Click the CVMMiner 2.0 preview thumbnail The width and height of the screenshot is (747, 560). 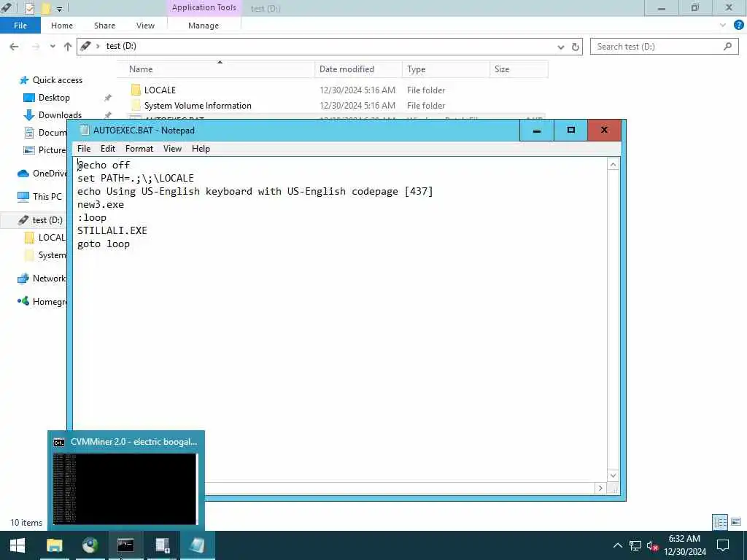point(125,489)
